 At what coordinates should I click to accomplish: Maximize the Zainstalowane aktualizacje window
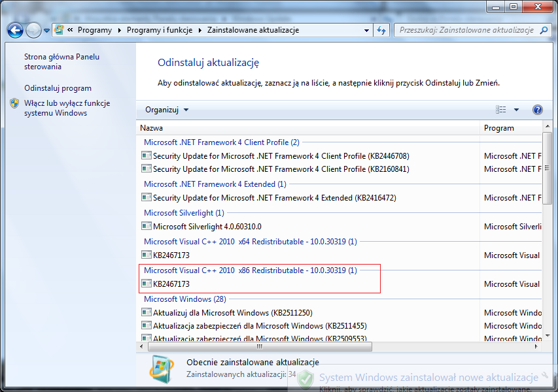click(x=514, y=7)
